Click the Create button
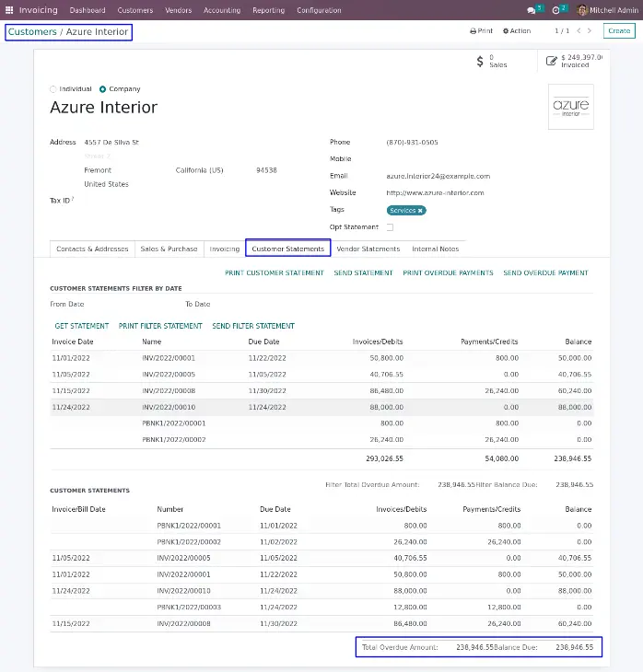The image size is (643, 672). point(619,31)
